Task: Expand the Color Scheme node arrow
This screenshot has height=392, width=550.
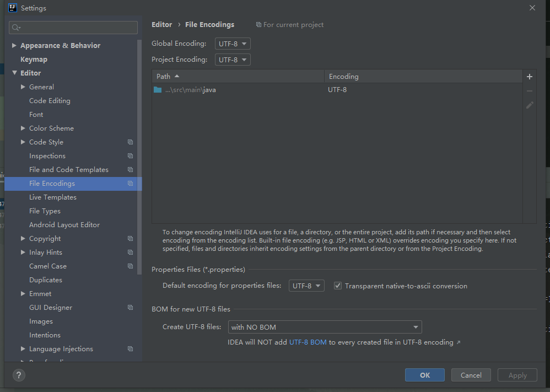Action: pos(23,128)
